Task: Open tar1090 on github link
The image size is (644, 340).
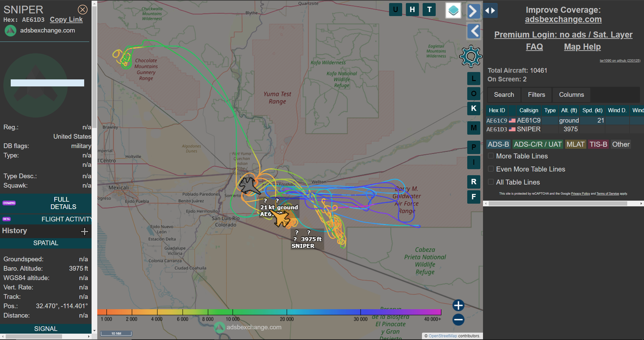Action: [620, 61]
